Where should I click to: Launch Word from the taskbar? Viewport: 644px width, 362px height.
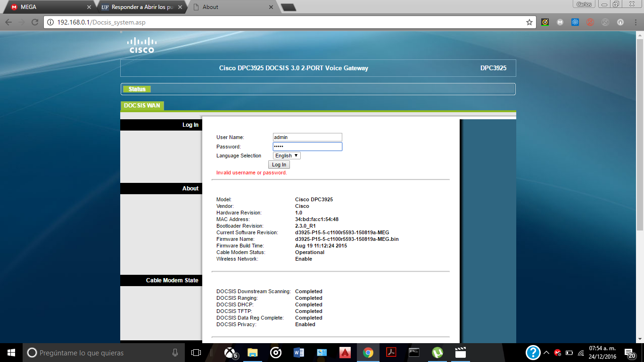click(299, 353)
